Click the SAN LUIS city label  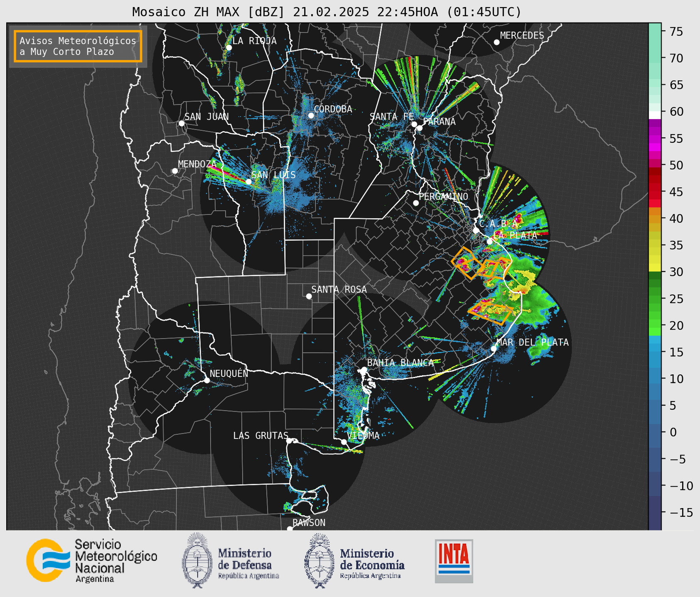pyautogui.click(x=274, y=175)
